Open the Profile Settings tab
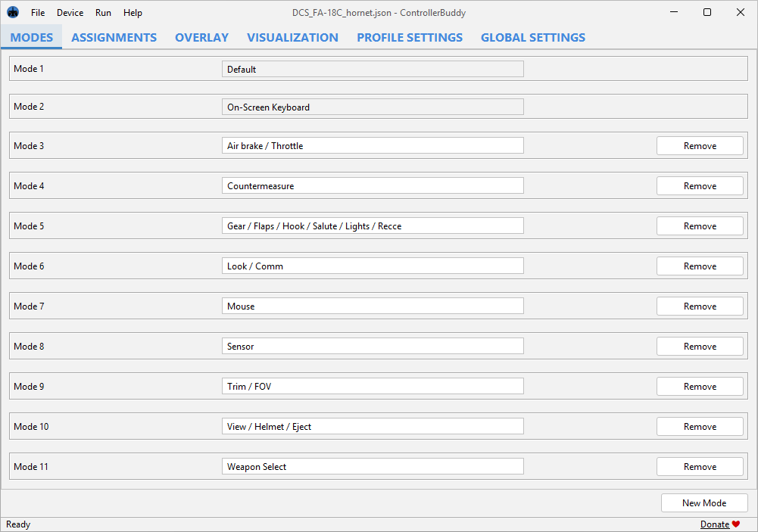 click(x=410, y=38)
